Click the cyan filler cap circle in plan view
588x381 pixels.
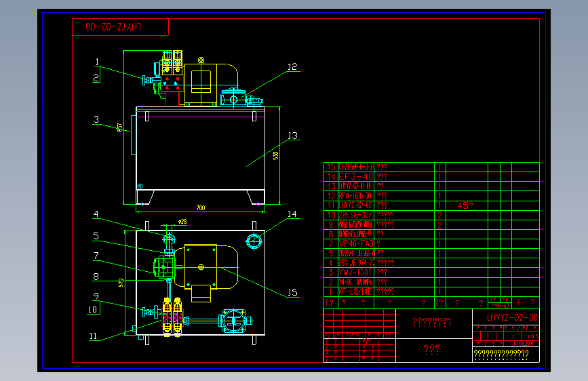[x=254, y=241]
